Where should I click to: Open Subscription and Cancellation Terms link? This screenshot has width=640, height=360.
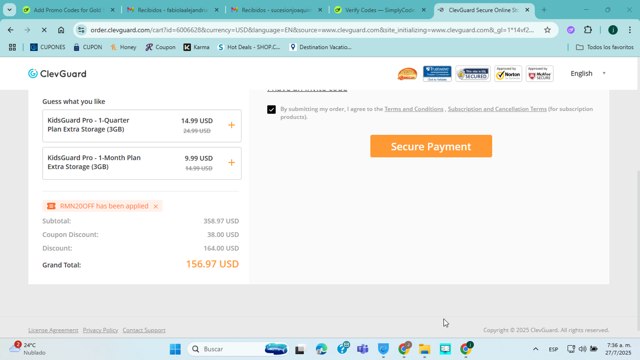click(x=497, y=109)
